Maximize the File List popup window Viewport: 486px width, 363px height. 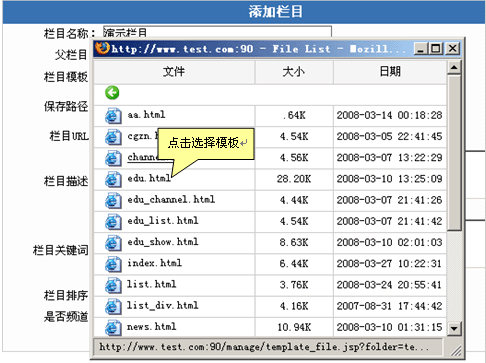point(436,49)
